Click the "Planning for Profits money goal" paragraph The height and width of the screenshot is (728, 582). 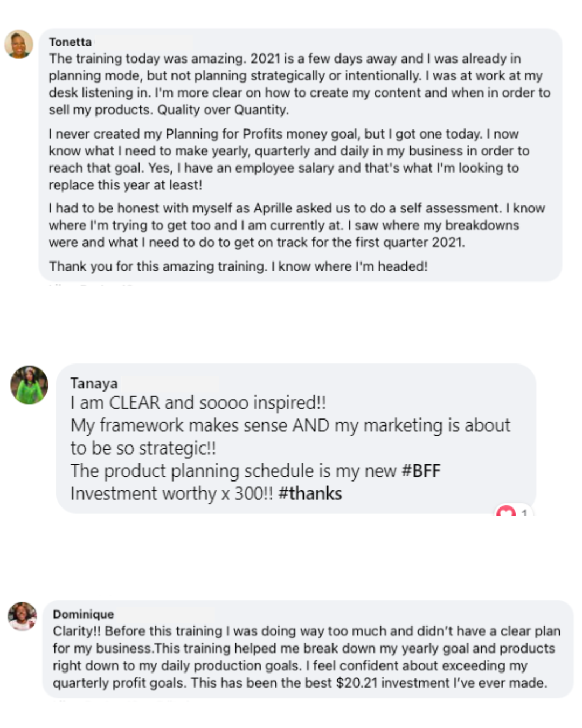pos(289,159)
